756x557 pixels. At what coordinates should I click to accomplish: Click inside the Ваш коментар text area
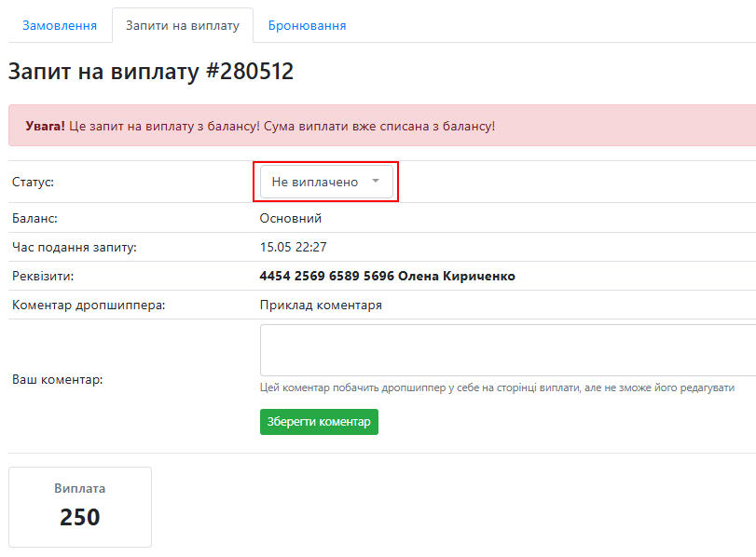pos(508,350)
